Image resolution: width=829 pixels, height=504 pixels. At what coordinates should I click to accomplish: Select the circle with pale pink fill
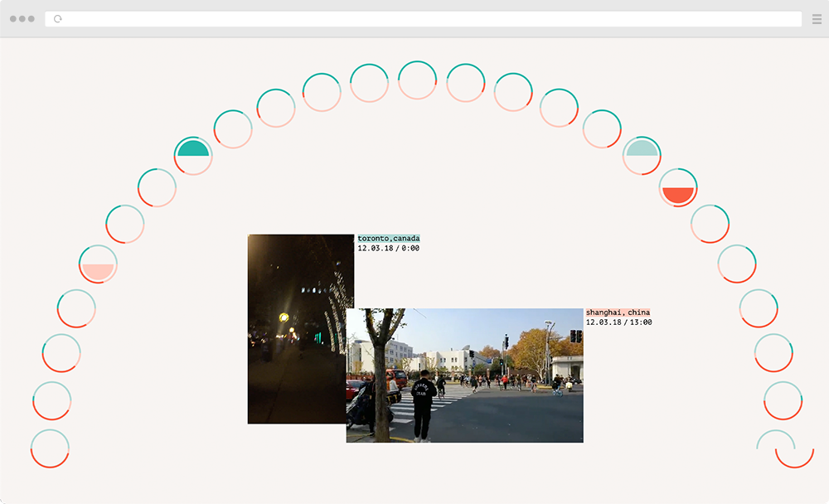coord(98,264)
